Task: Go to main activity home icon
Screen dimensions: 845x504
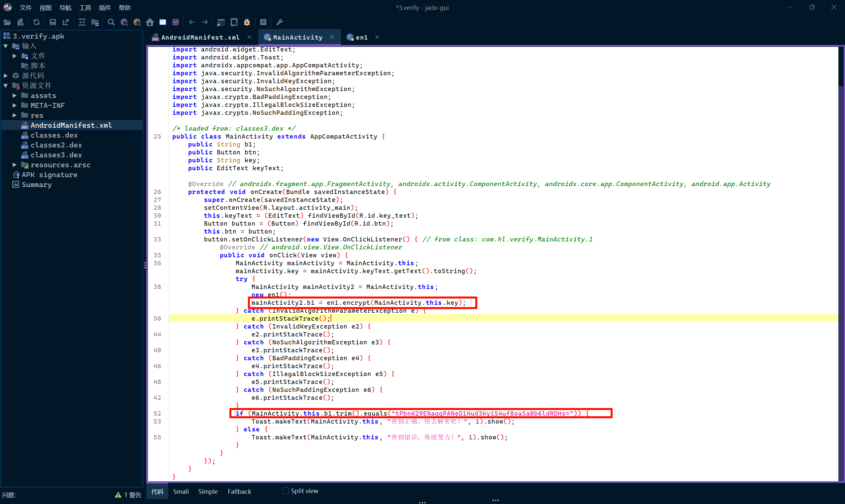Action: [150, 22]
